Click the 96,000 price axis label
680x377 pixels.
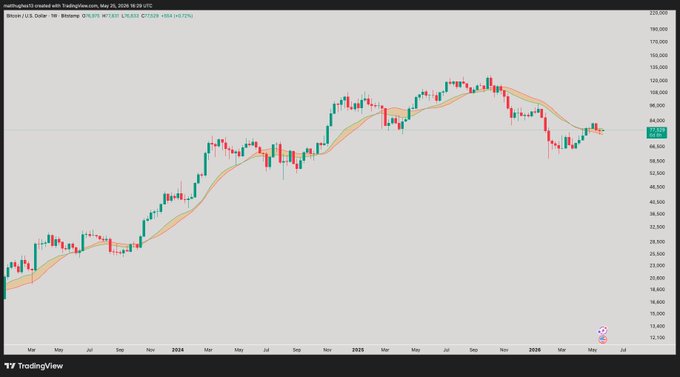(x=658, y=105)
